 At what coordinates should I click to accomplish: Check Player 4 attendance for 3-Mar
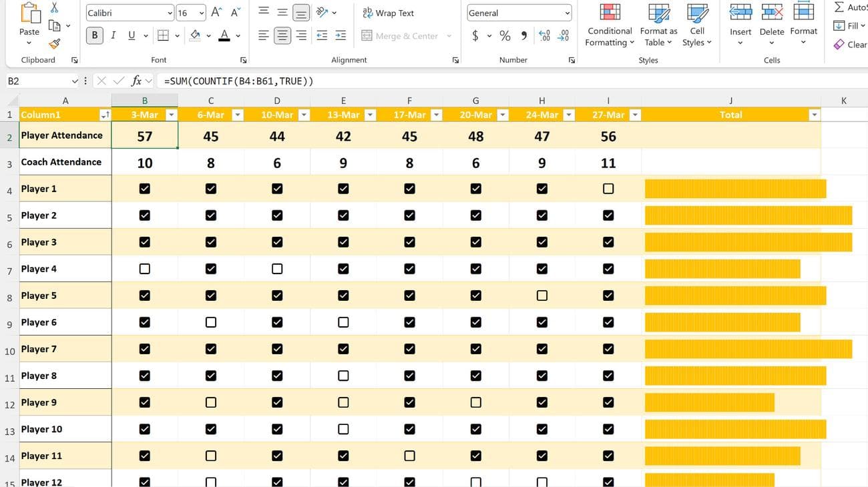pos(144,268)
